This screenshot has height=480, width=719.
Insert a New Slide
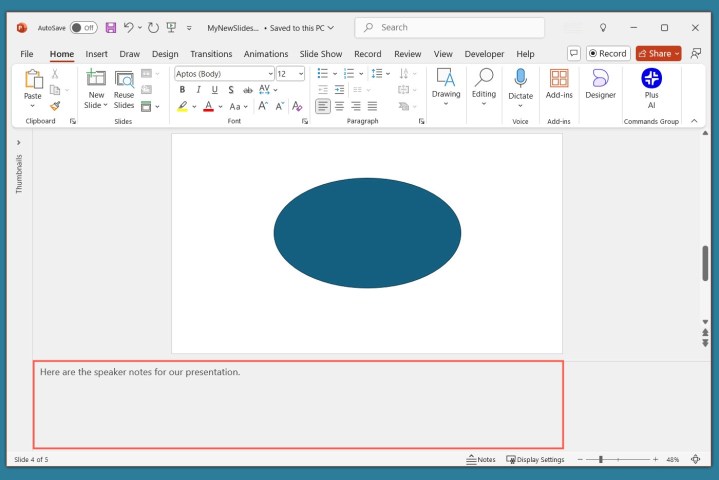click(96, 78)
